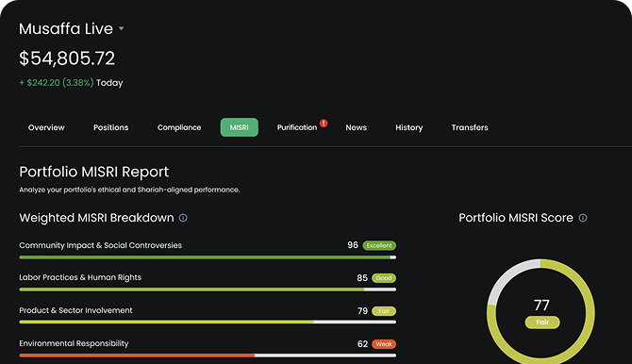The image size is (632, 364).
Task: View the History tab
Action: (x=408, y=127)
